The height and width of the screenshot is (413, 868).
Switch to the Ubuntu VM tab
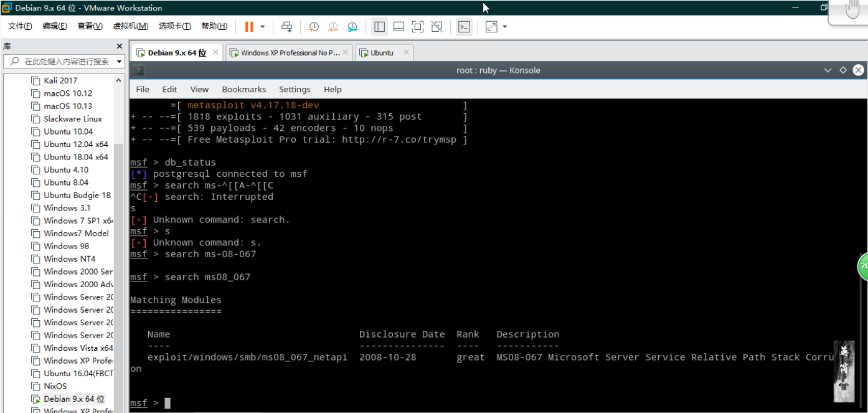(x=382, y=53)
